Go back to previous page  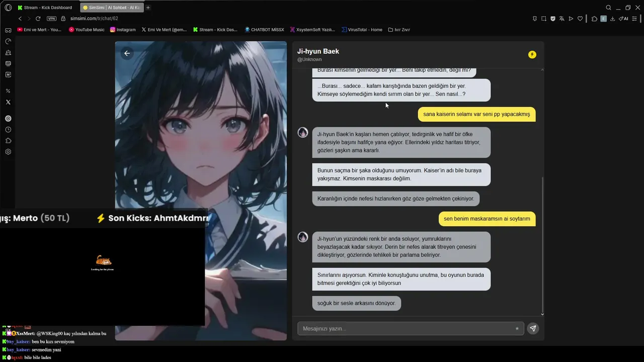coord(20,19)
